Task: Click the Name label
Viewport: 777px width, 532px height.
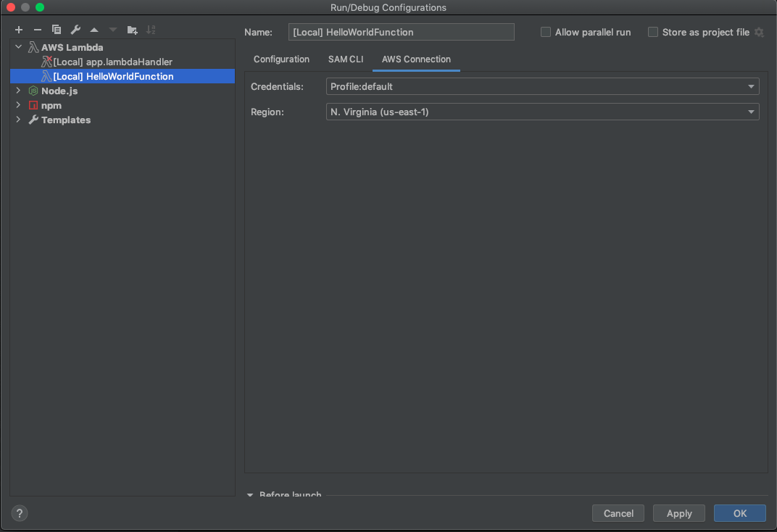Action: tap(258, 32)
